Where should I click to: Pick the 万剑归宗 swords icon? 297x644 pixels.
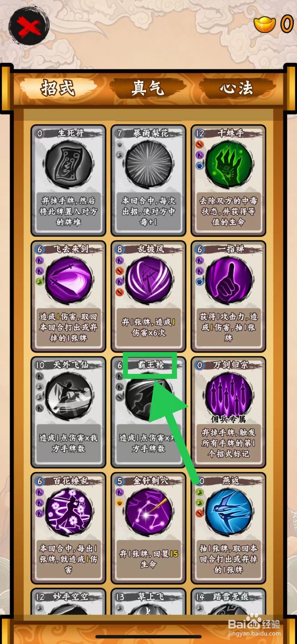(x=229, y=395)
